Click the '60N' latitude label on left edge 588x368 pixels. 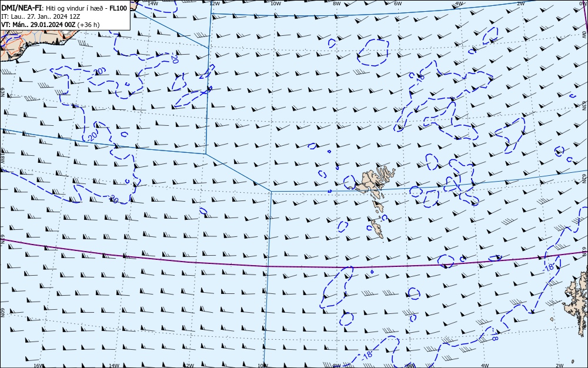click(x=2, y=313)
